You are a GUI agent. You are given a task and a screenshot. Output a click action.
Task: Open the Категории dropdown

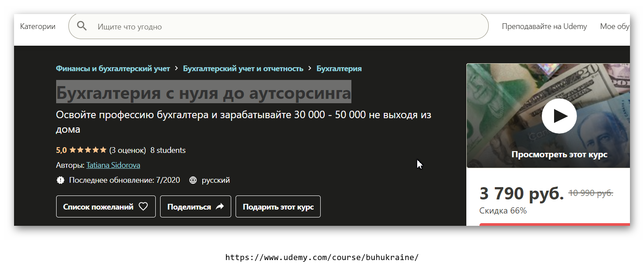tap(38, 26)
